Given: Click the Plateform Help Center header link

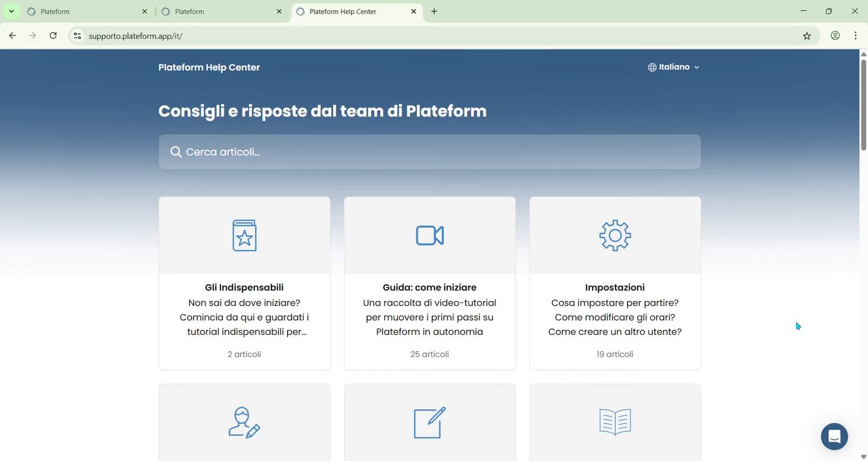Looking at the screenshot, I should coord(209,67).
